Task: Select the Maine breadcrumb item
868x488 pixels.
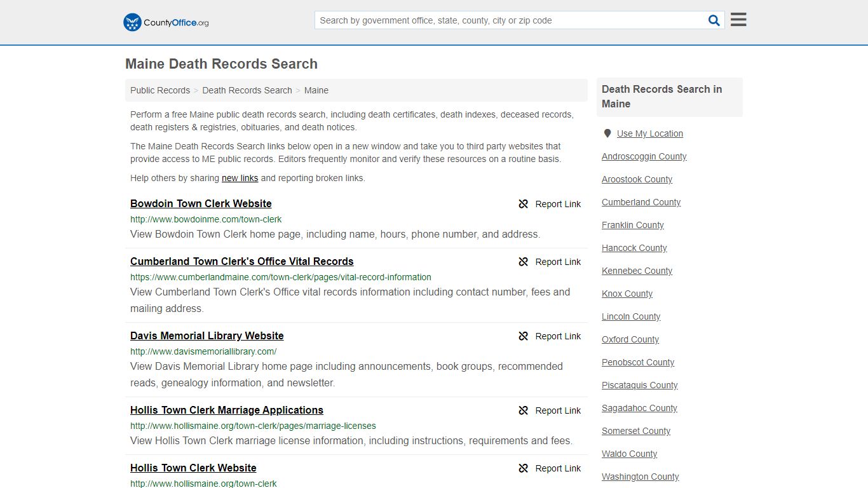Action: tap(316, 90)
